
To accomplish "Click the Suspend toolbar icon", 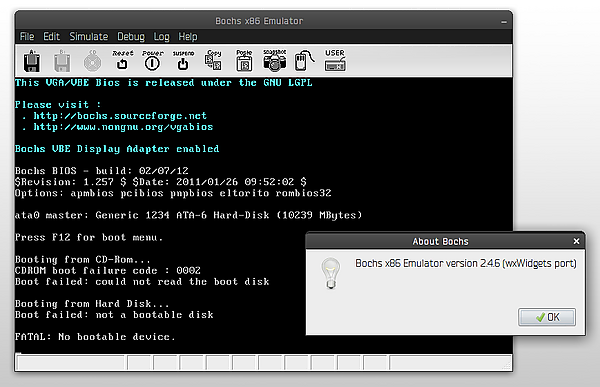I will tap(183, 60).
